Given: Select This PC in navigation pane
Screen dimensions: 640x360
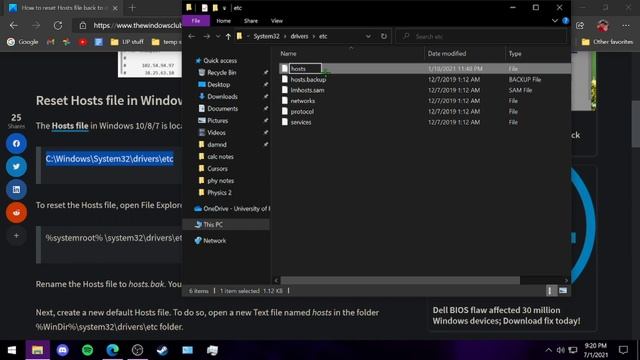Looking at the screenshot, I should click(x=213, y=224).
